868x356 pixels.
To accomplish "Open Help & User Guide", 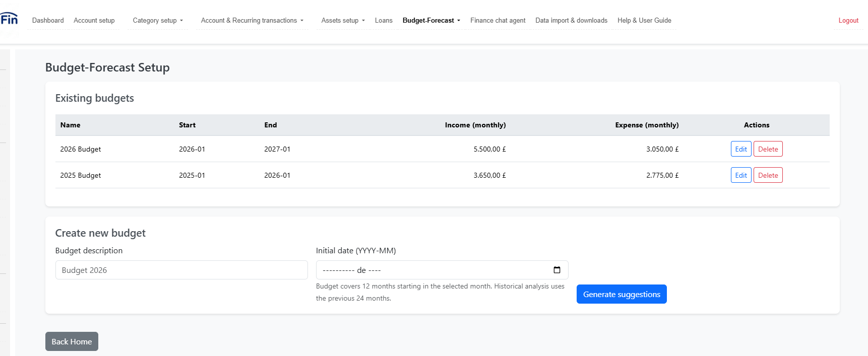I will (644, 21).
